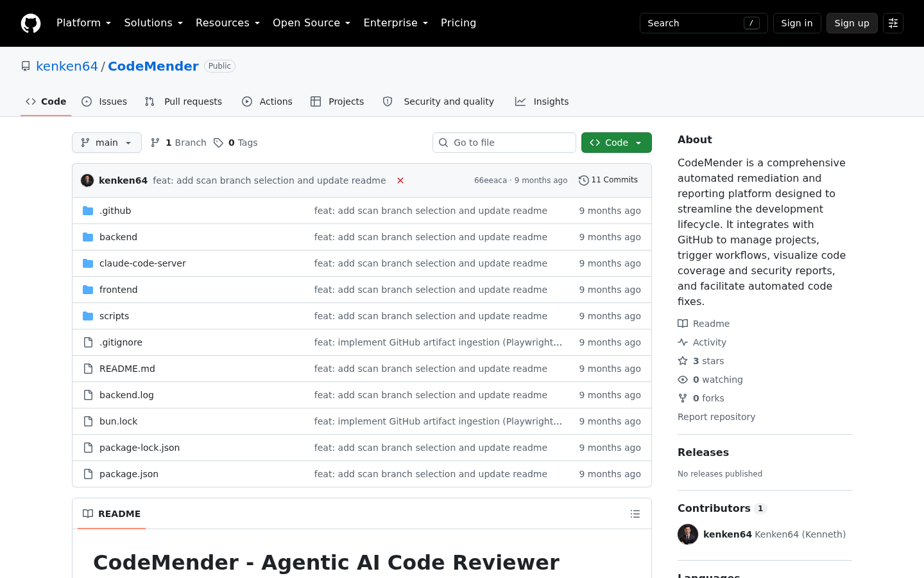Click the GitHub logo icon
The width and height of the screenshot is (924, 578).
[31, 23]
